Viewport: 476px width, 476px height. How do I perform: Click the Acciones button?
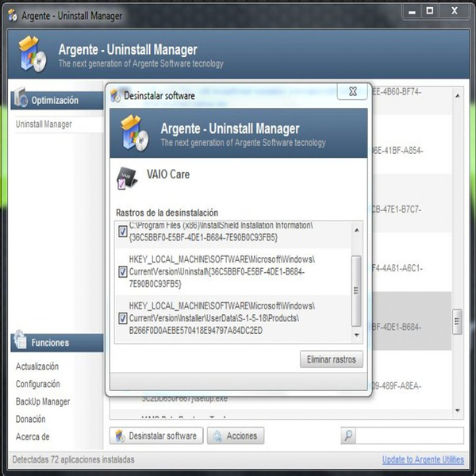tap(236, 436)
